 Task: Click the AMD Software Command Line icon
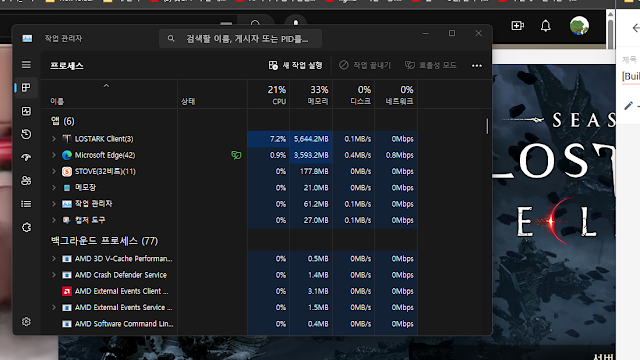[67, 324]
